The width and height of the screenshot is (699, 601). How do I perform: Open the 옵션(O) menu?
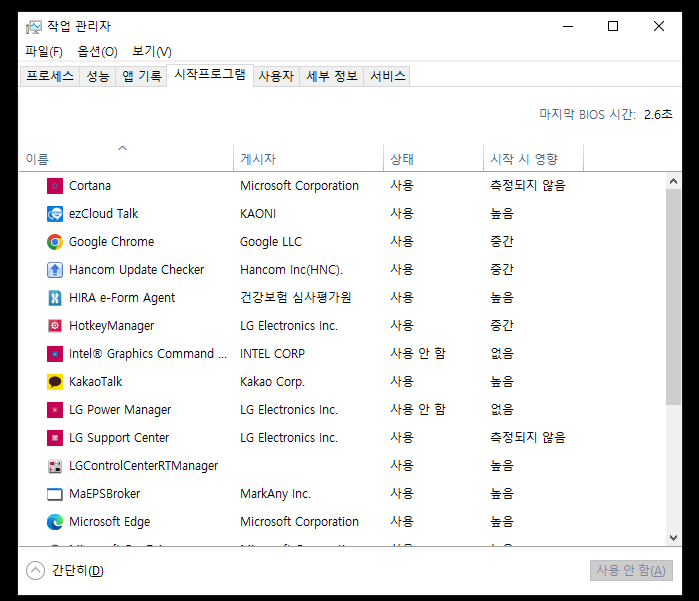(97, 52)
